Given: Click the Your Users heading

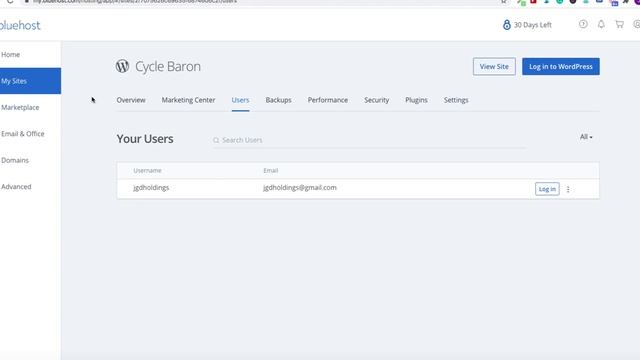Looking at the screenshot, I should click(x=145, y=139).
